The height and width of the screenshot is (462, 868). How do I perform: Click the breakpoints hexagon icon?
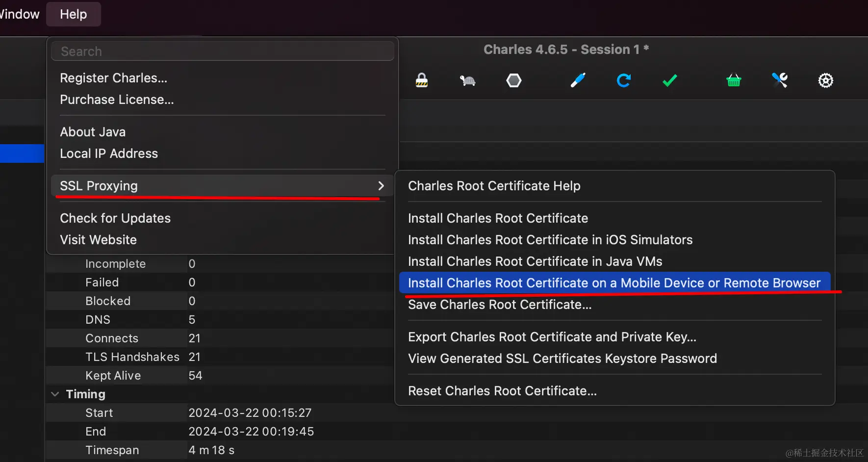pos(513,80)
